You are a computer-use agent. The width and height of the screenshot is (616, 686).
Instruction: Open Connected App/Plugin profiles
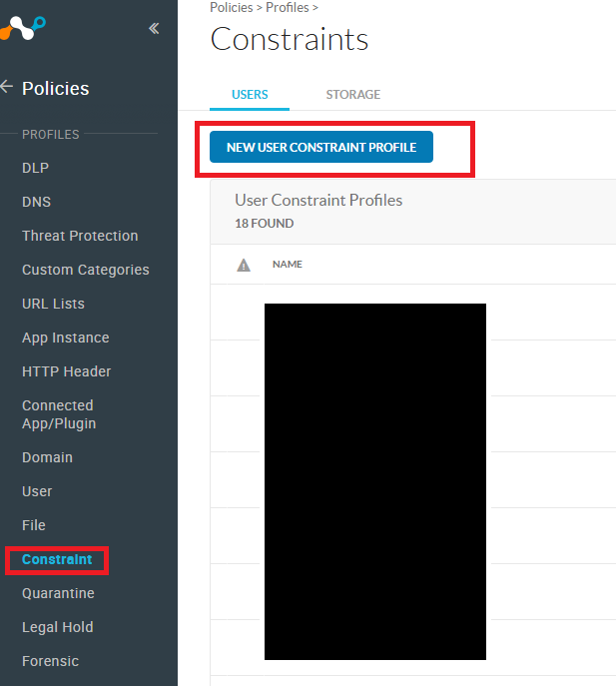pyautogui.click(x=58, y=414)
